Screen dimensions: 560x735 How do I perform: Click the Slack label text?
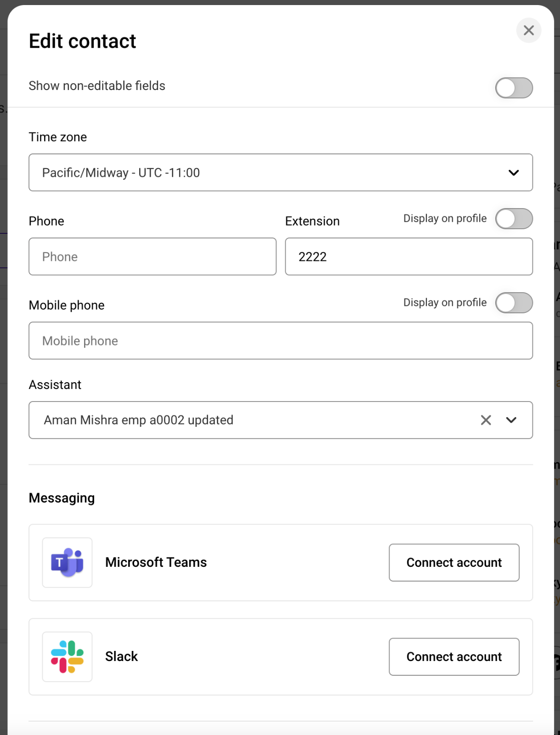click(x=121, y=656)
